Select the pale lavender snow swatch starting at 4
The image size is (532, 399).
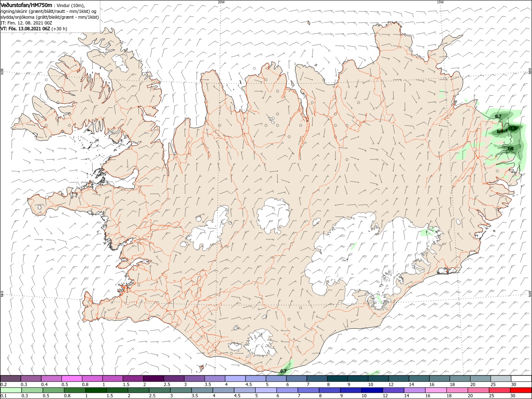coord(235,379)
